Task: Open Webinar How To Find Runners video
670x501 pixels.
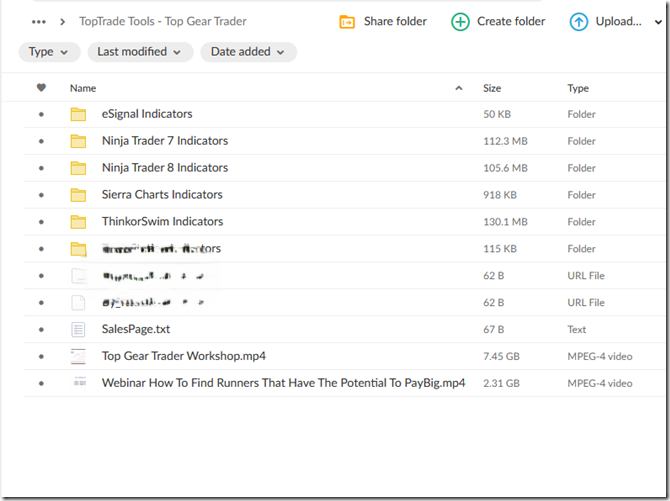Action: [x=283, y=383]
